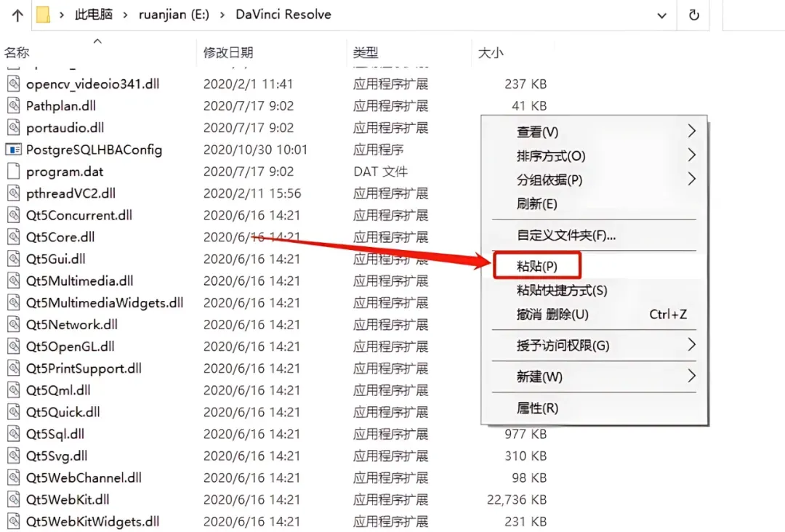Image resolution: width=785 pixels, height=532 pixels.
Task: Click the submenu arrow beside 授予访问权限(G)
Action: (691, 344)
